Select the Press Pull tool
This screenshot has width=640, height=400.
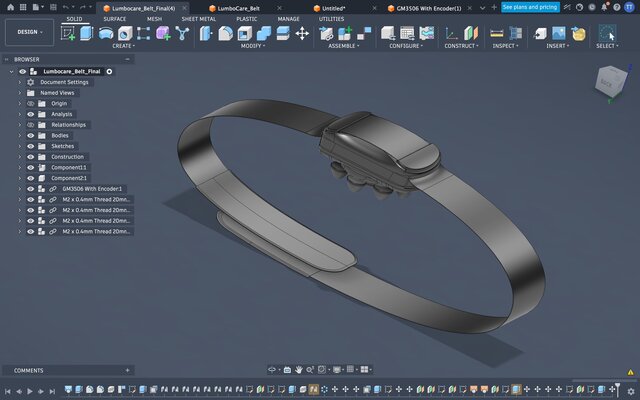point(206,33)
